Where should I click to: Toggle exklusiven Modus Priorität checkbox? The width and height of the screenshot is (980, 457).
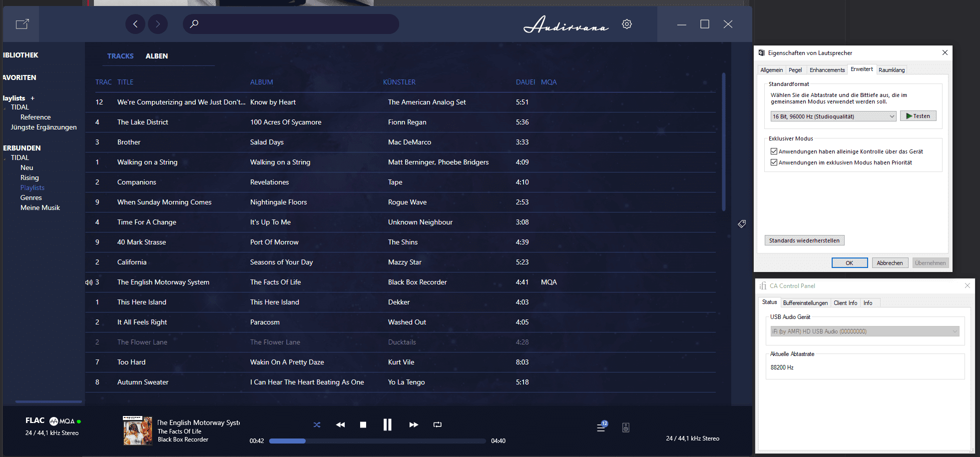pos(774,162)
